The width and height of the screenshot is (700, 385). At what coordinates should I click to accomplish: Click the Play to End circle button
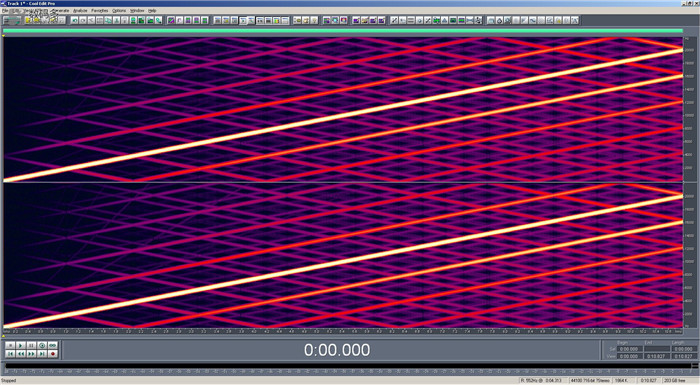(42, 345)
